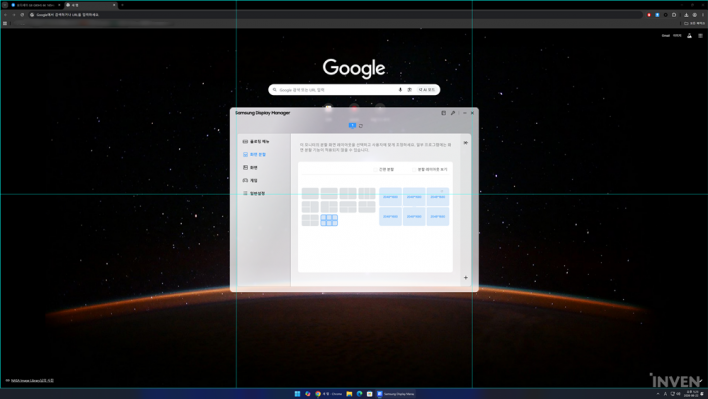Minimize the Samsung Display Manager window
This screenshot has height=399, width=708.
tap(465, 113)
